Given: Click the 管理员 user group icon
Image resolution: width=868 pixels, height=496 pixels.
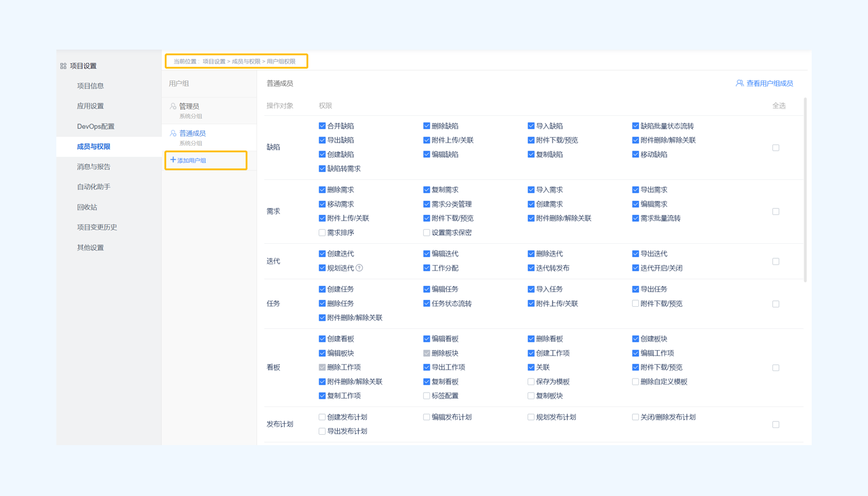Looking at the screenshot, I should [x=173, y=107].
